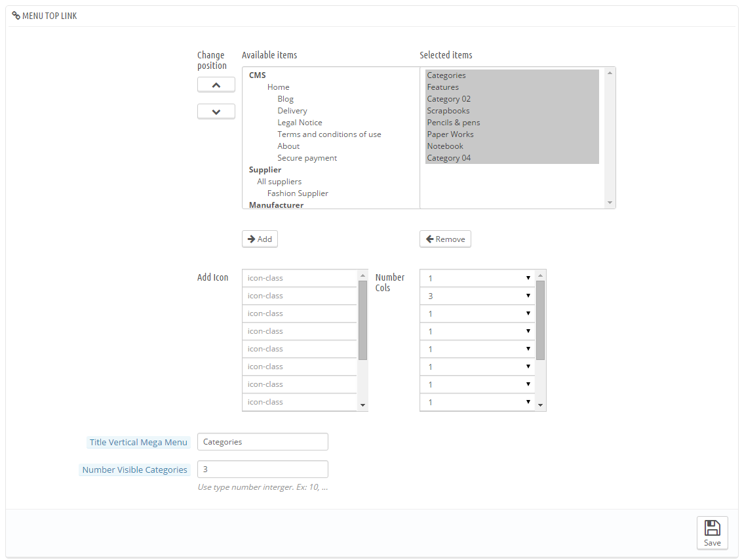Focus the last visible icon-class input field

pyautogui.click(x=300, y=402)
